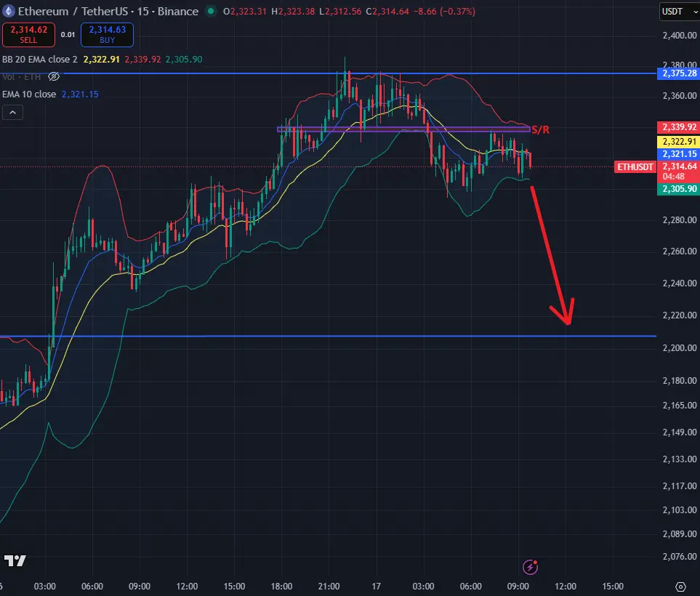Select the EMA 10 close indicator
The width and height of the screenshot is (700, 596).
coord(30,94)
